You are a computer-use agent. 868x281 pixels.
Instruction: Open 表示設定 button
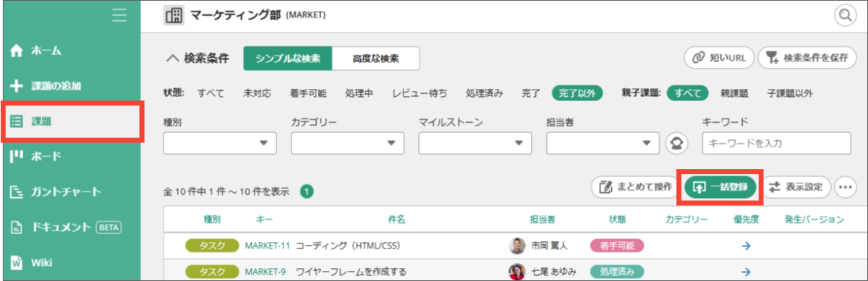pyautogui.click(x=796, y=186)
